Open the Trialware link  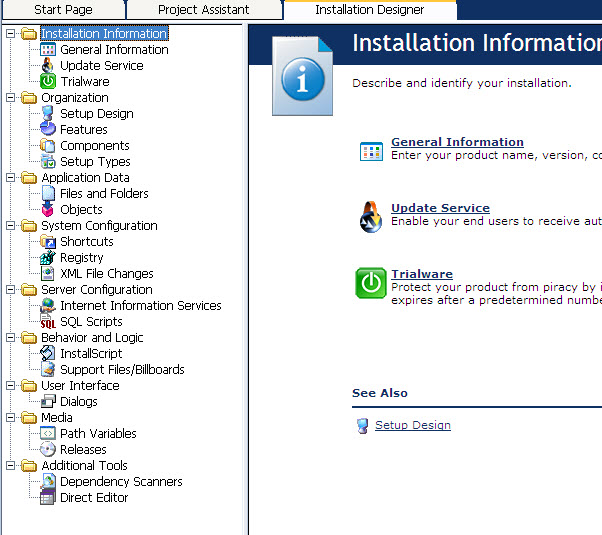pos(422,274)
